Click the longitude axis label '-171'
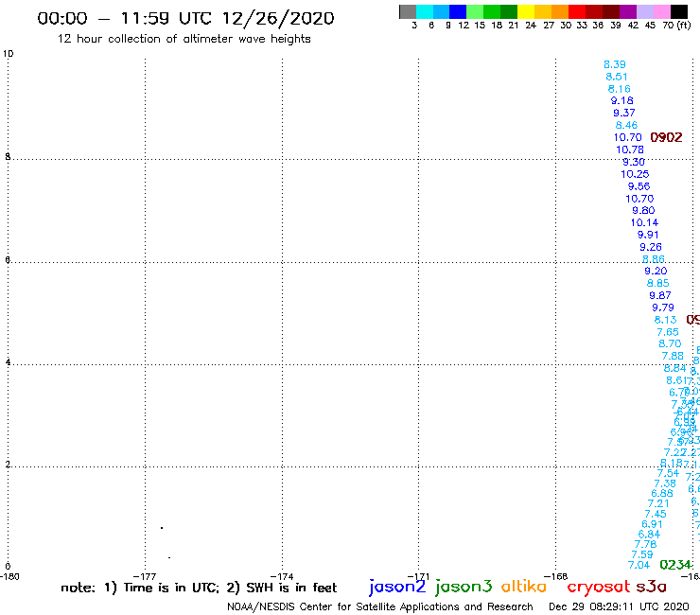The width and height of the screenshot is (700, 615). (x=418, y=576)
